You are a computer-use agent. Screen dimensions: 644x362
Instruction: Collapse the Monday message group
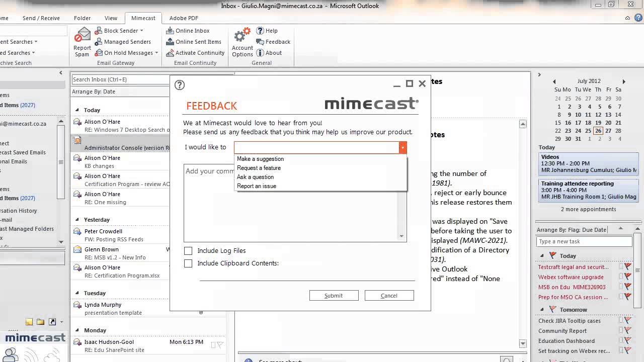(x=77, y=330)
